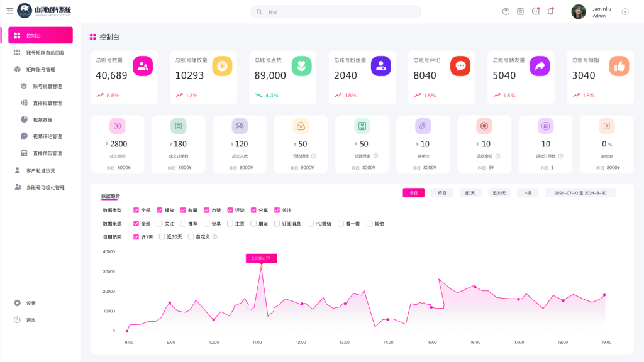
Task: Open 设置 settings gear item
Action: [25, 303]
